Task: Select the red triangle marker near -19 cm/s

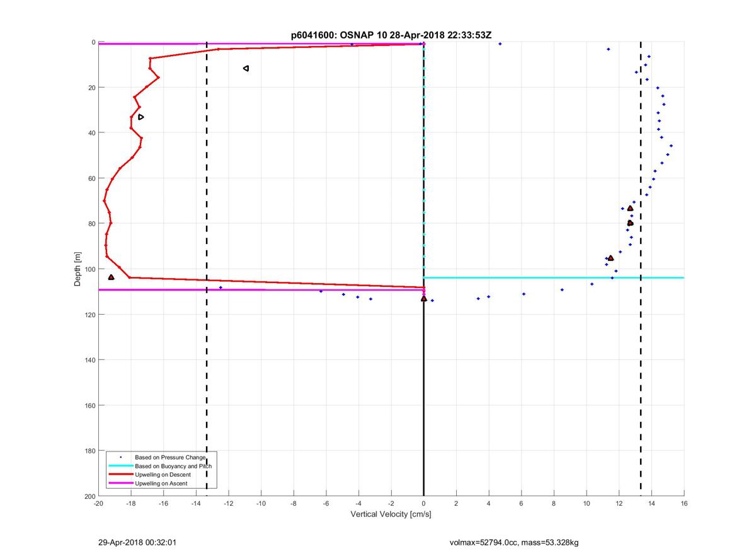Action: (x=112, y=277)
